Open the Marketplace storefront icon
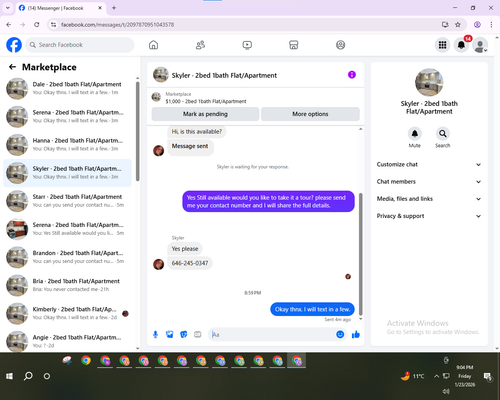This screenshot has height=400, width=500. (294, 45)
